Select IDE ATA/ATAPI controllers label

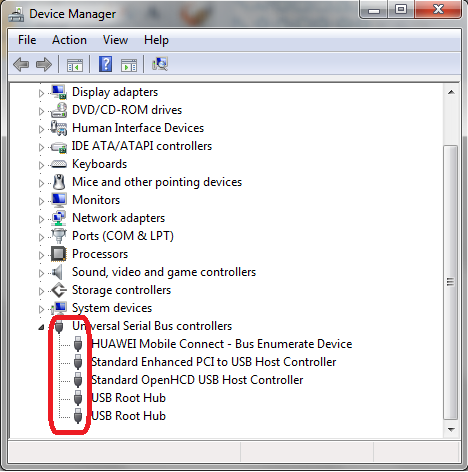(142, 146)
